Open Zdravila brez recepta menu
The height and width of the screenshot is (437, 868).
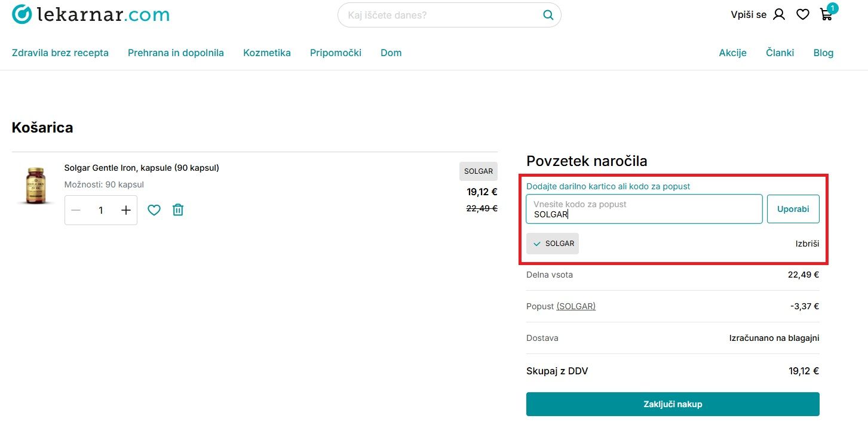tap(60, 53)
